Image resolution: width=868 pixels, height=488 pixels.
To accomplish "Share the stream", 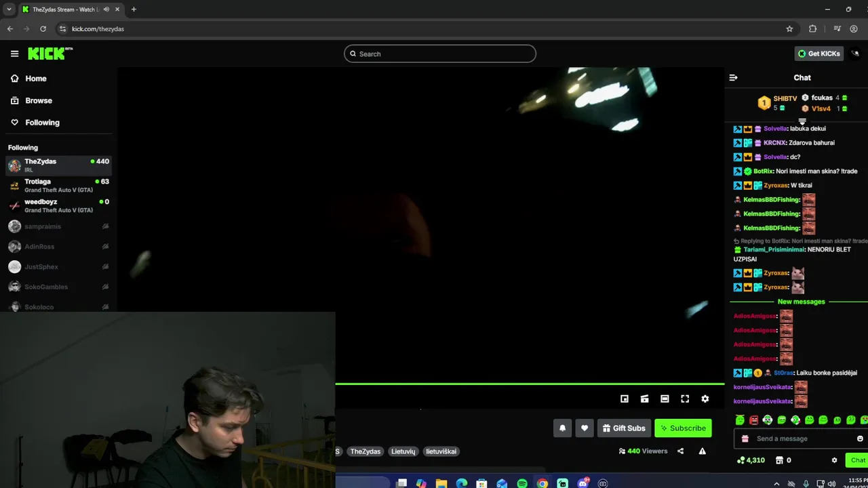I will coord(680,451).
